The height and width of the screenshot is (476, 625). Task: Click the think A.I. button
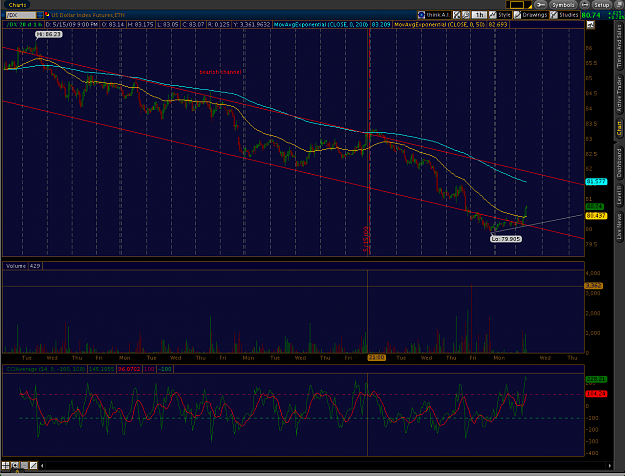(434, 15)
